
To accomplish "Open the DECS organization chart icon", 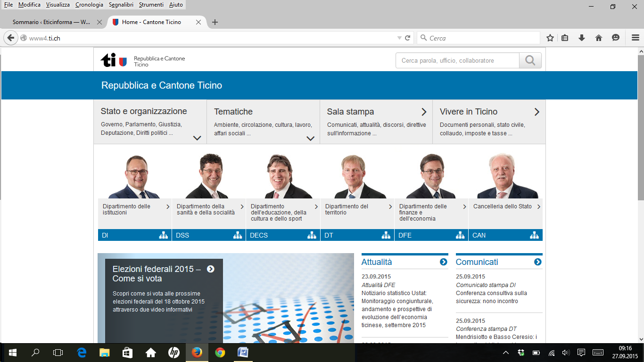I will pyautogui.click(x=312, y=235).
